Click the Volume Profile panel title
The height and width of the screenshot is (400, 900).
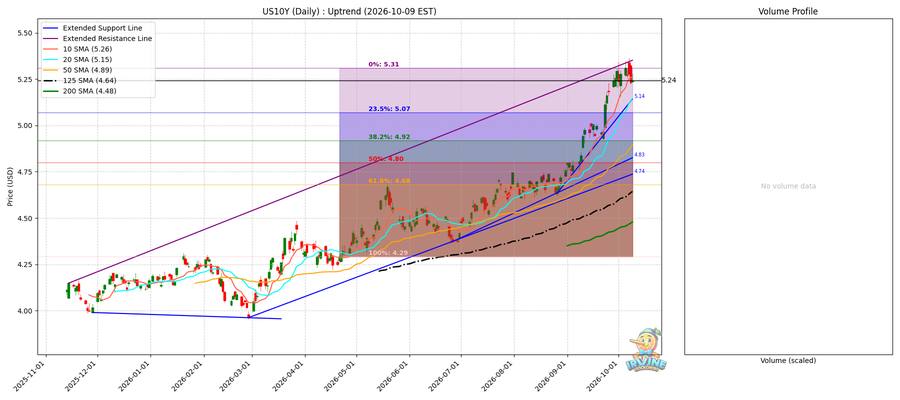pyautogui.click(x=788, y=11)
